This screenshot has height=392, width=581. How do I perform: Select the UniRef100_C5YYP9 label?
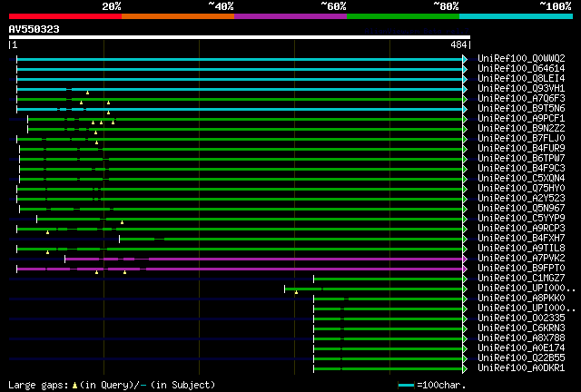(x=521, y=219)
